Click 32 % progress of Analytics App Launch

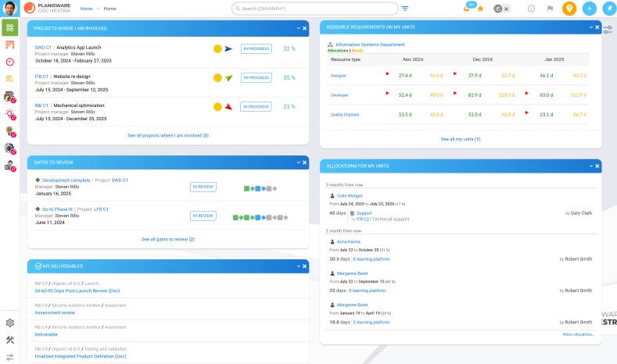coord(289,48)
